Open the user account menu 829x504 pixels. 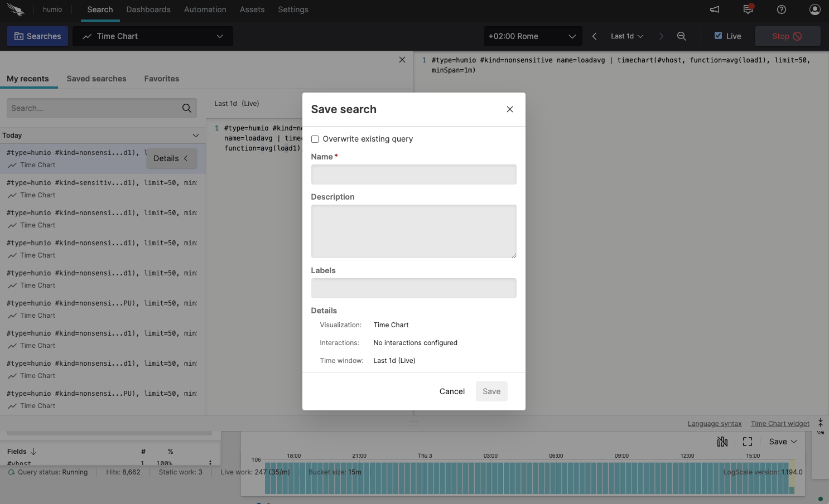814,9
